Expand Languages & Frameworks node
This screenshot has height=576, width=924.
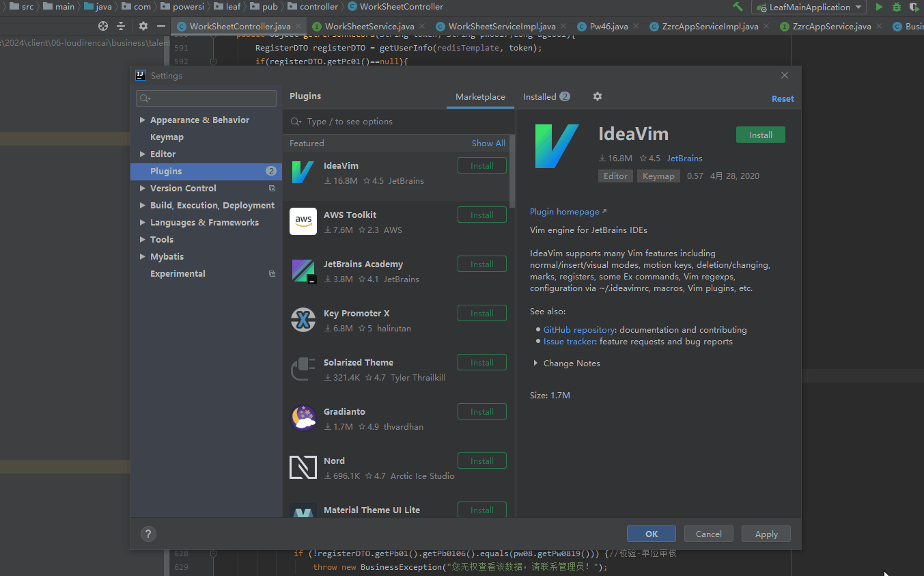coord(142,223)
